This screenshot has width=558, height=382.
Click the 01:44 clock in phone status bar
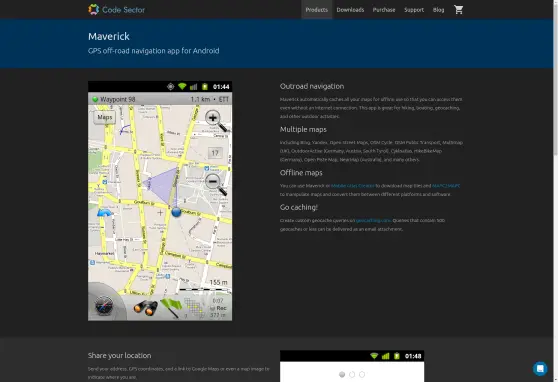(x=221, y=87)
